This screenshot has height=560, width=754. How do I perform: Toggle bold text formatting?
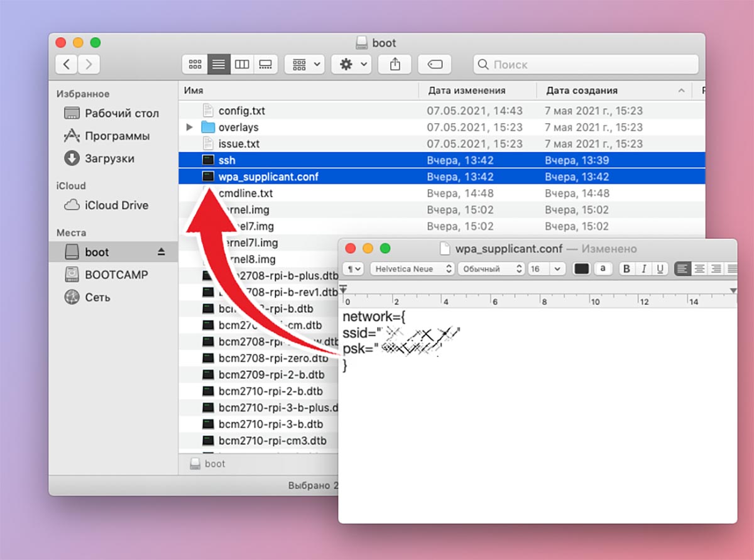point(626,268)
